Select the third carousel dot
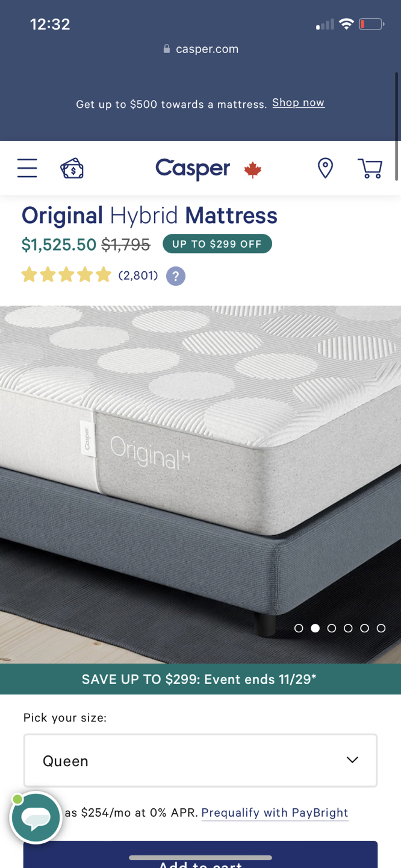The height and width of the screenshot is (868, 401). [332, 628]
